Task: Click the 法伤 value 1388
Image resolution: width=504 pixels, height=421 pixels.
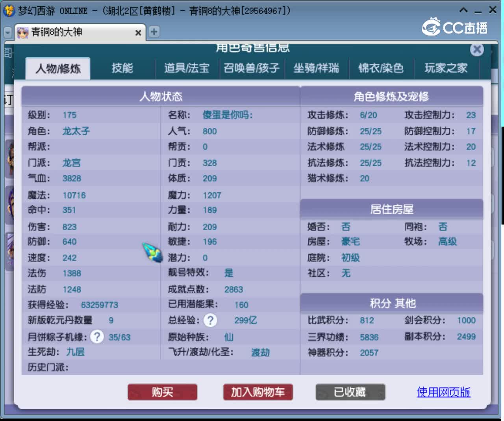Action: pos(72,273)
